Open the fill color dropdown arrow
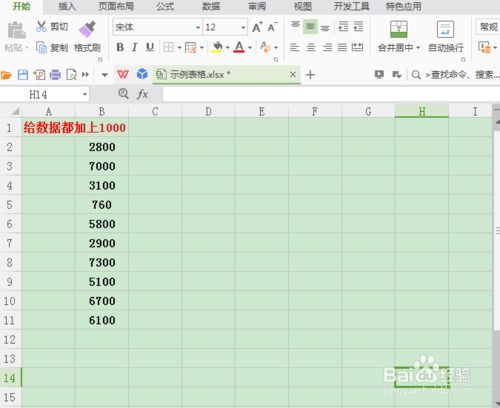 [228, 48]
